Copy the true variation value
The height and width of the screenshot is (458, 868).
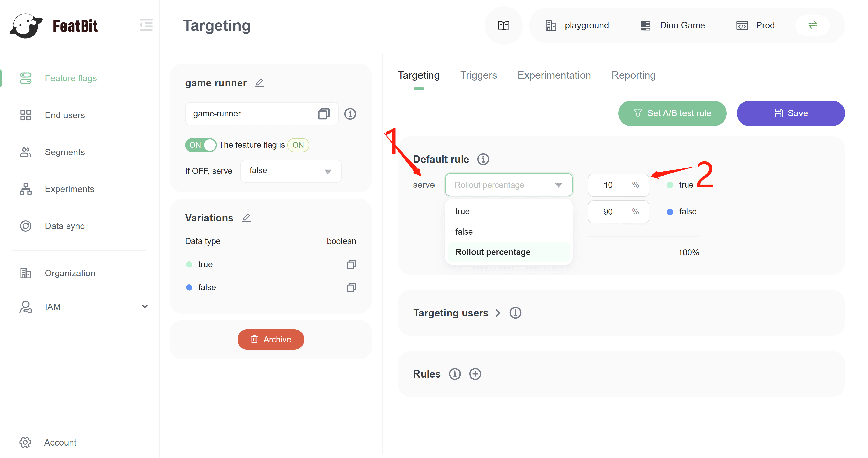tap(351, 264)
